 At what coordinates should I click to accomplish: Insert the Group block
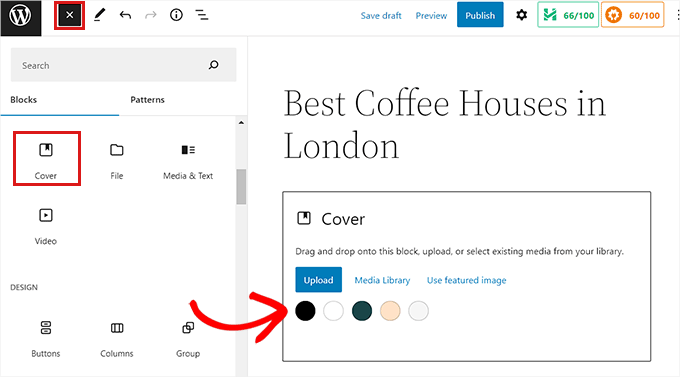(x=188, y=339)
